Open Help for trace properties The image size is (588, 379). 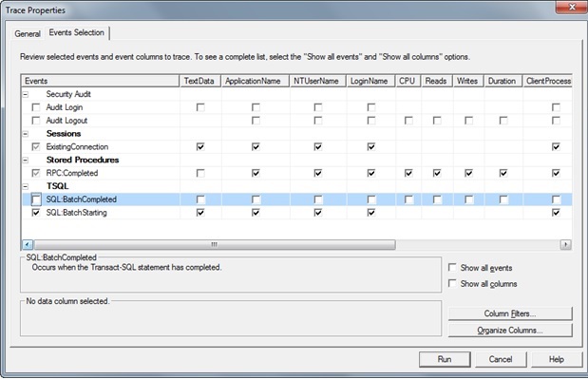557,359
